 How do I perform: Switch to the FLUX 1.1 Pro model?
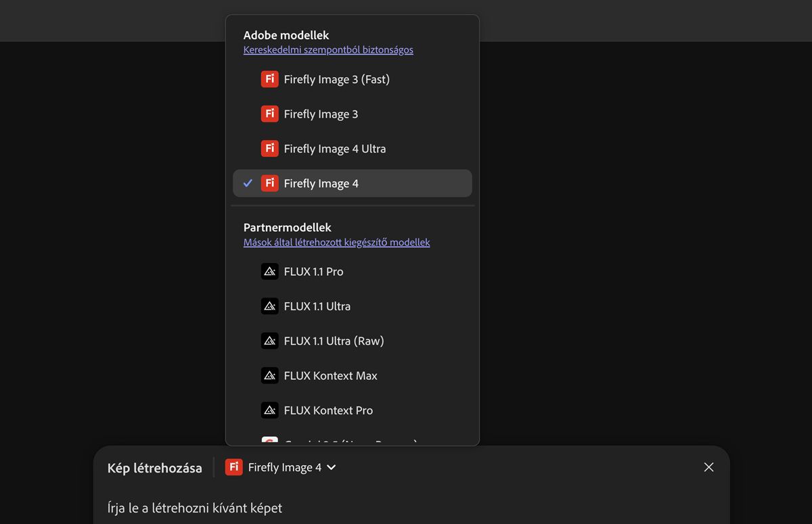[x=313, y=271]
